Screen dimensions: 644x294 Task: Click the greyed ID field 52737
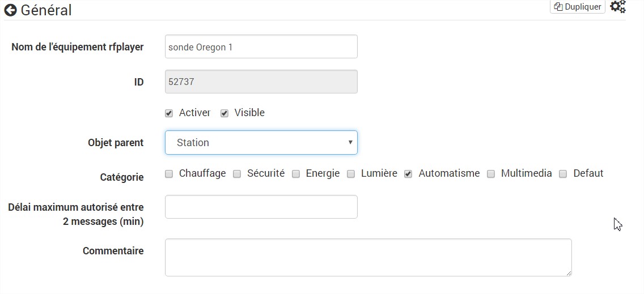[261, 82]
